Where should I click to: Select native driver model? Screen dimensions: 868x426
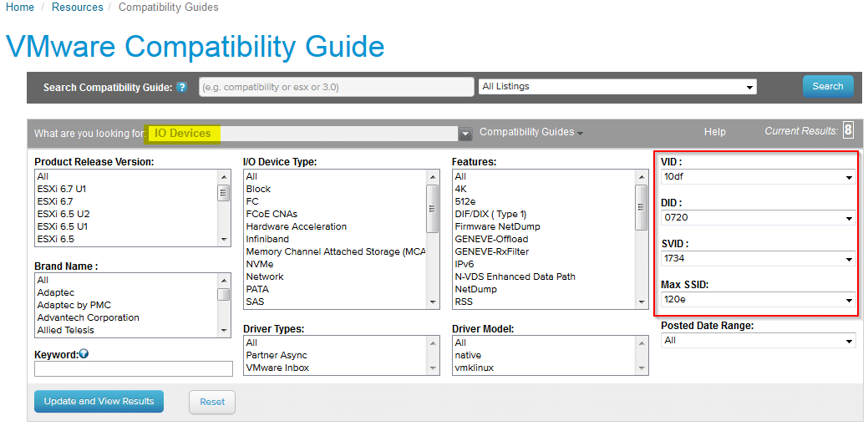click(x=468, y=355)
